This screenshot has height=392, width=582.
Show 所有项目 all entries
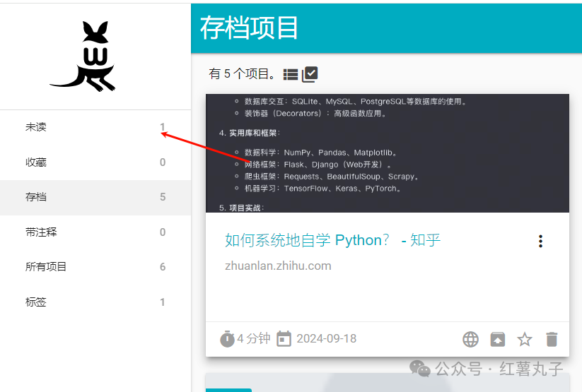(x=46, y=267)
